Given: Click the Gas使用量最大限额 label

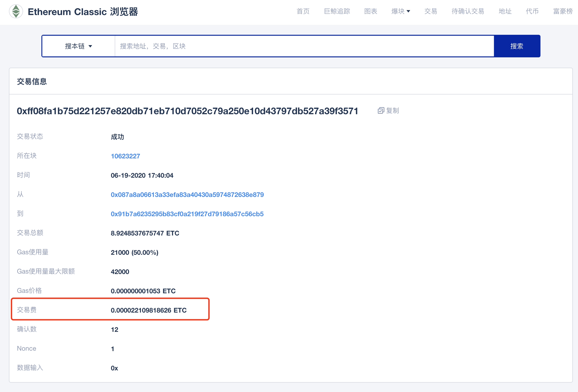Looking at the screenshot, I should coord(46,271).
